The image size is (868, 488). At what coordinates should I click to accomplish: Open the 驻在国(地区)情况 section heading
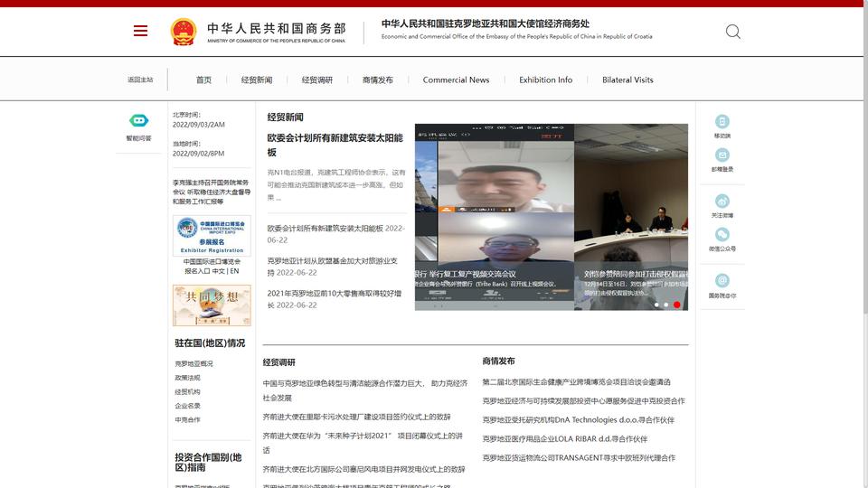210,343
